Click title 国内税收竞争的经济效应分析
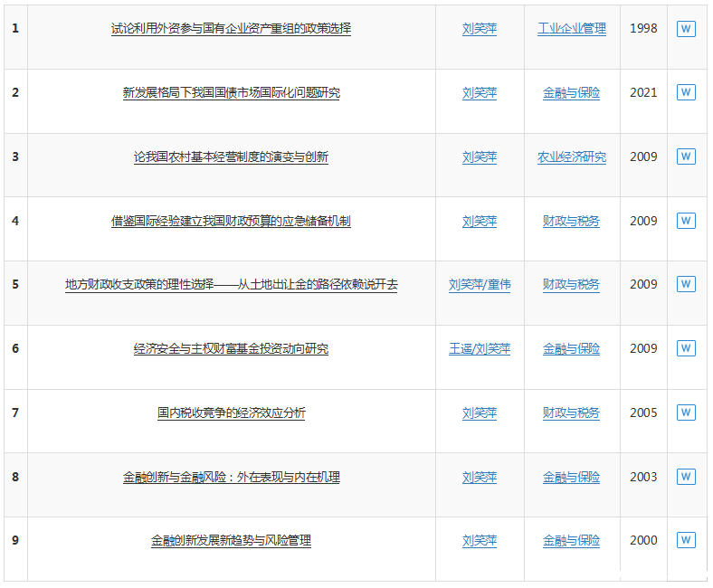The height and width of the screenshot is (588, 713). (231, 413)
